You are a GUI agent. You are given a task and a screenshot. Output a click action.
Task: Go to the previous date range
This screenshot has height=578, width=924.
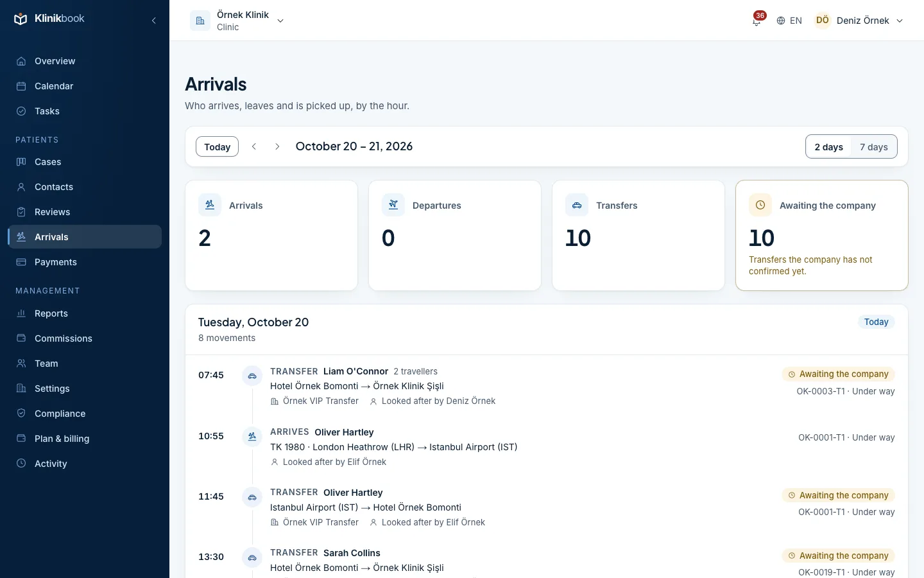point(254,146)
